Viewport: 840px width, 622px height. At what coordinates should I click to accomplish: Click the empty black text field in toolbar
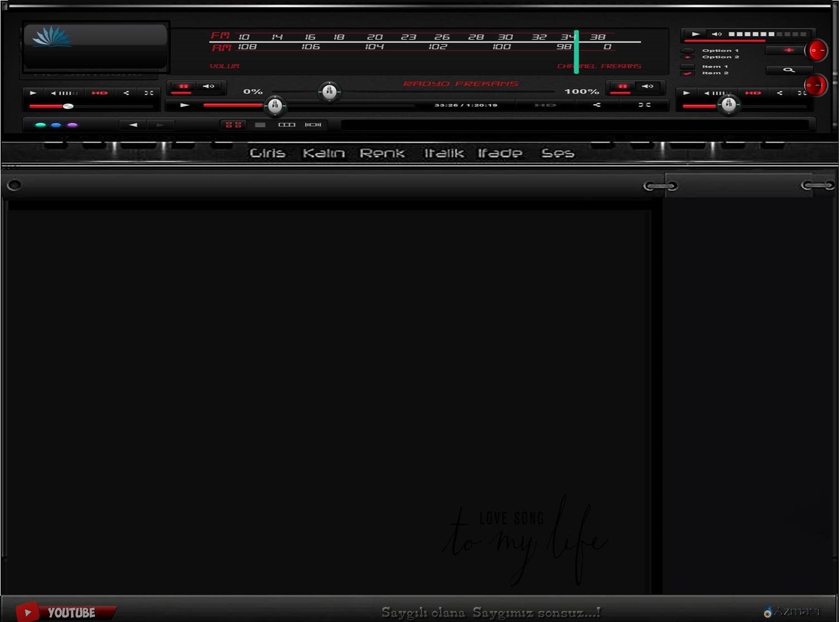575,125
